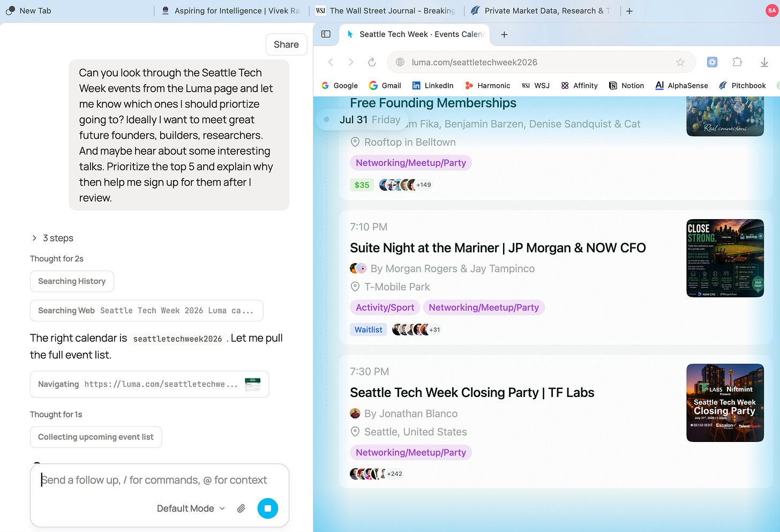This screenshot has width=780, height=532.
Task: Open the Pitchbook bookmark
Action: coord(742,86)
